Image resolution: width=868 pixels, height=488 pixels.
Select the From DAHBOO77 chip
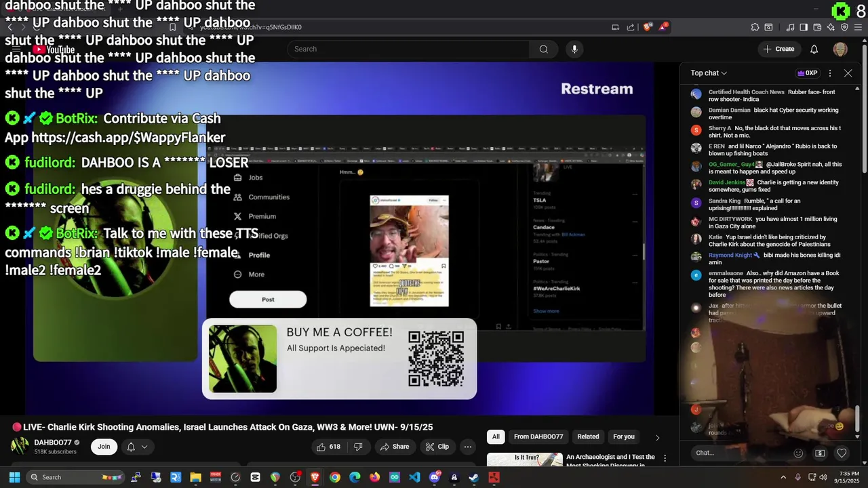coord(538,436)
